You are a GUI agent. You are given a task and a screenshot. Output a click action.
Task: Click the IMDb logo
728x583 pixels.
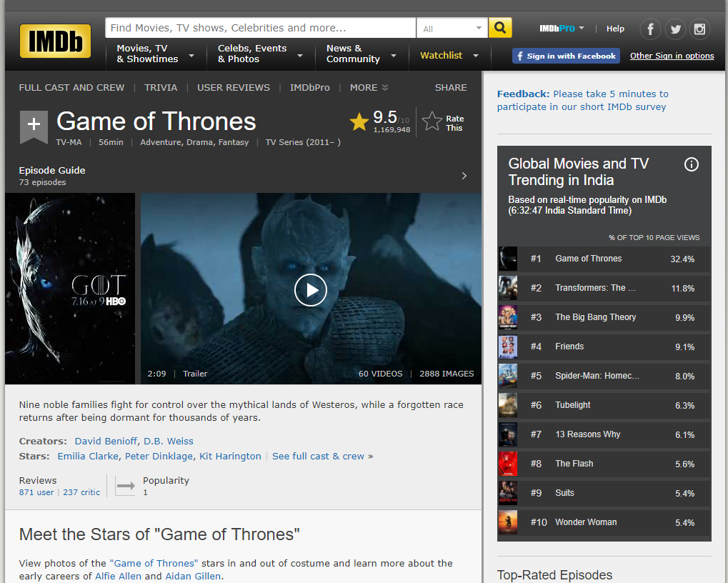[x=55, y=41]
